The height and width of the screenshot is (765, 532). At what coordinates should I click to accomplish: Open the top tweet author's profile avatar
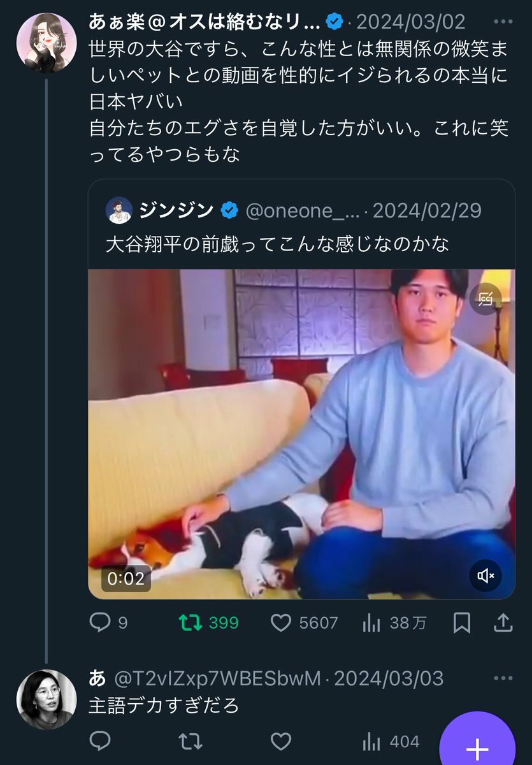[x=47, y=43]
